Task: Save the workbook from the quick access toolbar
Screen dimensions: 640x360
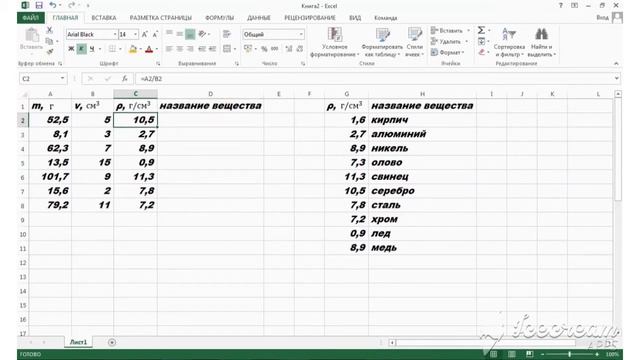Action: 39,5
